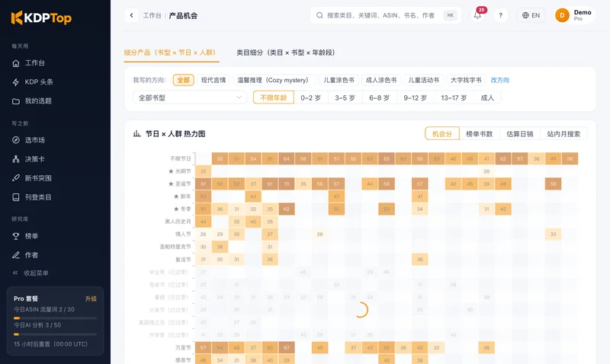Click the heatmap bar chart icon

click(137, 133)
